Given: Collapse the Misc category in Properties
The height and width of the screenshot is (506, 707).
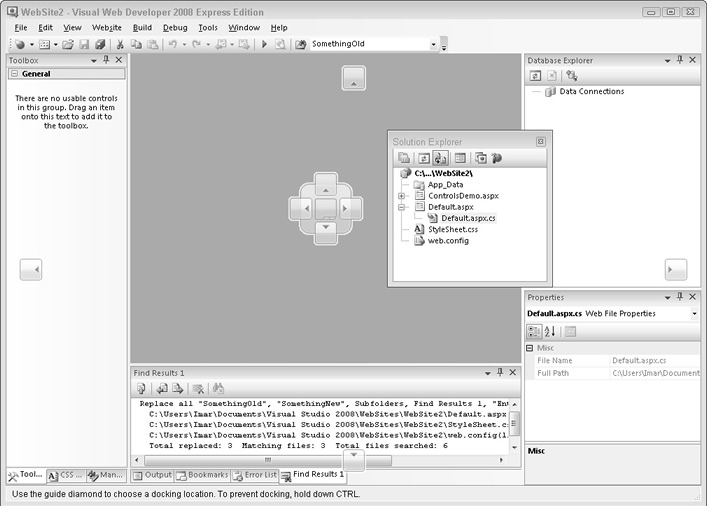Looking at the screenshot, I should (530, 348).
